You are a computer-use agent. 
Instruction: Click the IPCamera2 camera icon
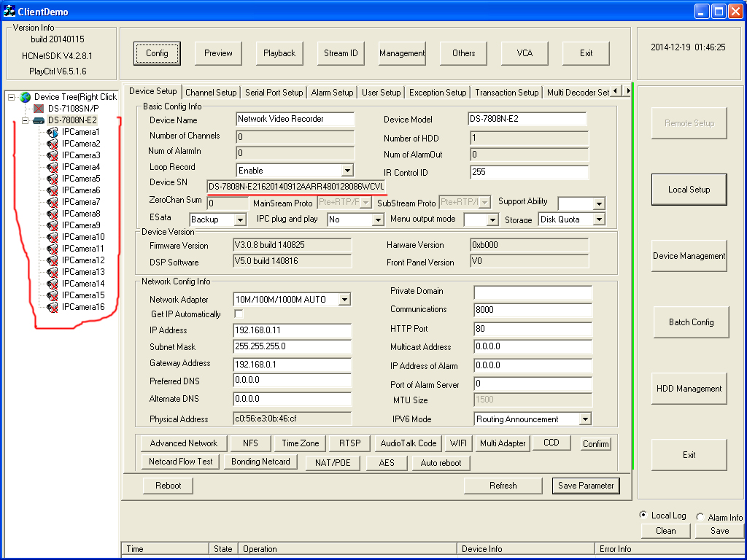click(x=53, y=144)
